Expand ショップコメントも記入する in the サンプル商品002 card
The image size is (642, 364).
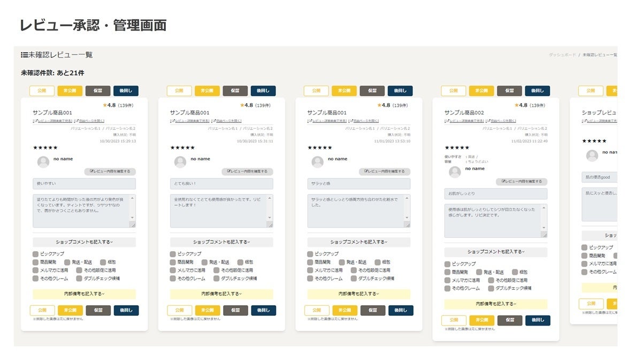(495, 252)
